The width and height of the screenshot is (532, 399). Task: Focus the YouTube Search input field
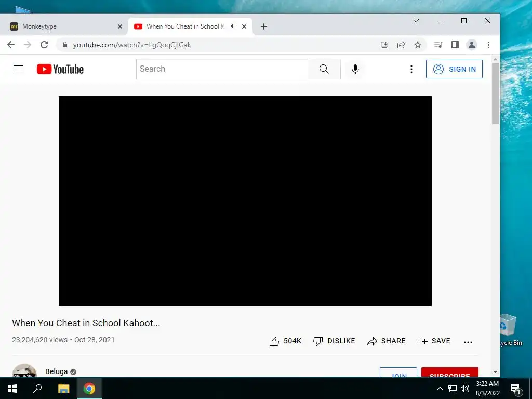[x=222, y=69]
